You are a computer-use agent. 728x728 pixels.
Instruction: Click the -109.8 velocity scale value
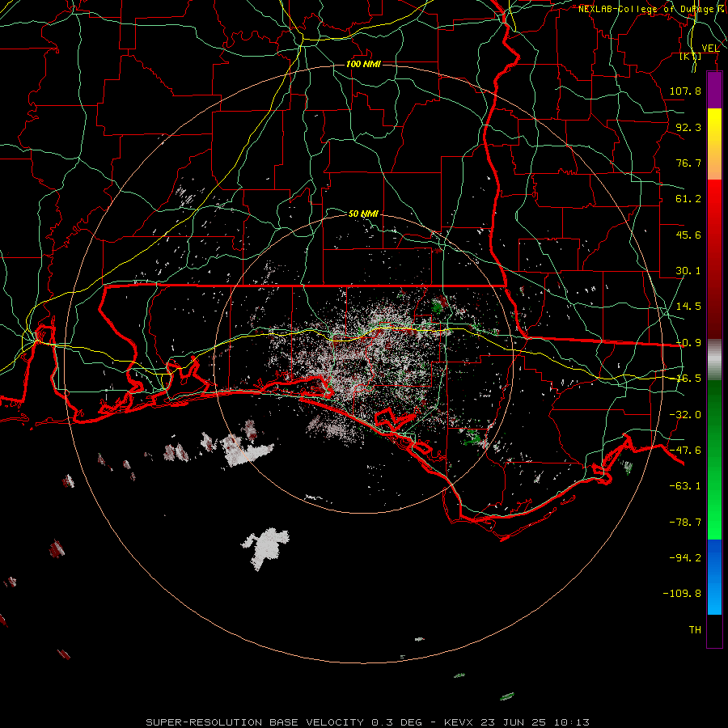click(682, 594)
